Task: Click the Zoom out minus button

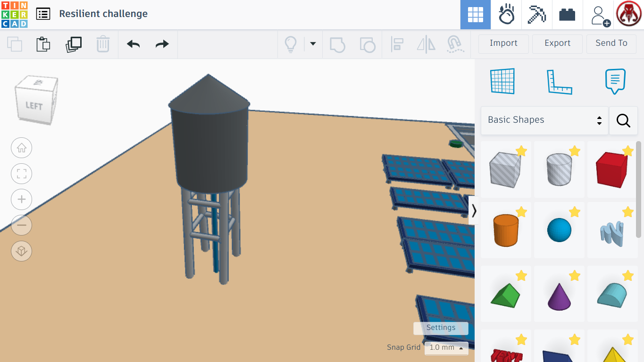Action: click(x=22, y=225)
